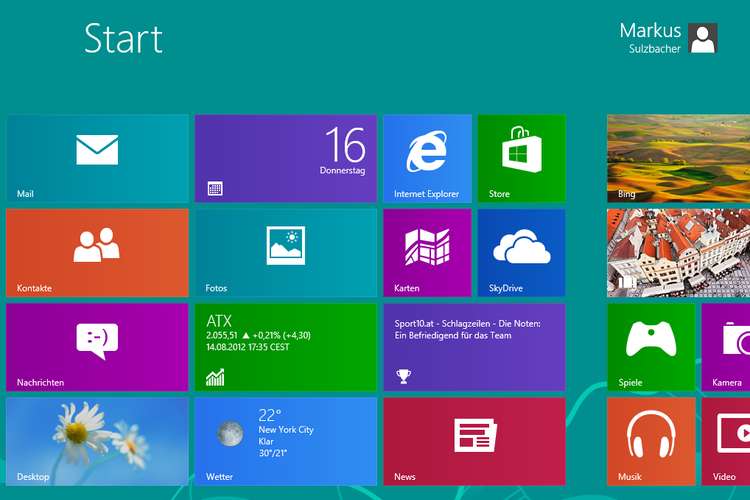
Task: Open Desktop tile with daisy picture
Action: (97, 441)
